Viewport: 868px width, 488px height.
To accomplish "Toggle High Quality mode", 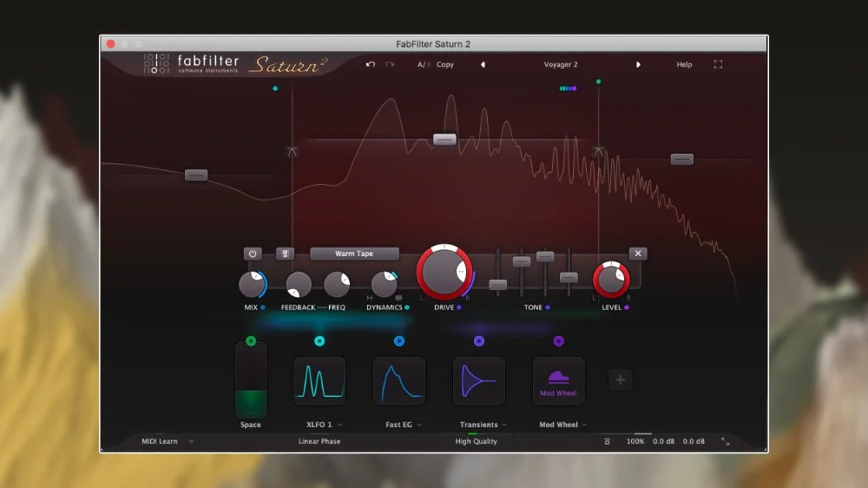I will pos(476,441).
